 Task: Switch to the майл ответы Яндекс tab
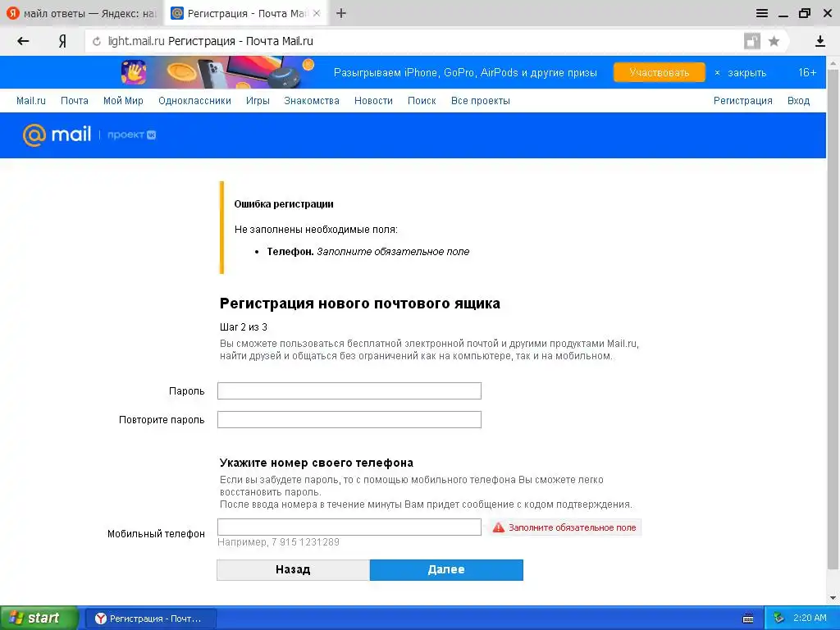tap(83, 13)
